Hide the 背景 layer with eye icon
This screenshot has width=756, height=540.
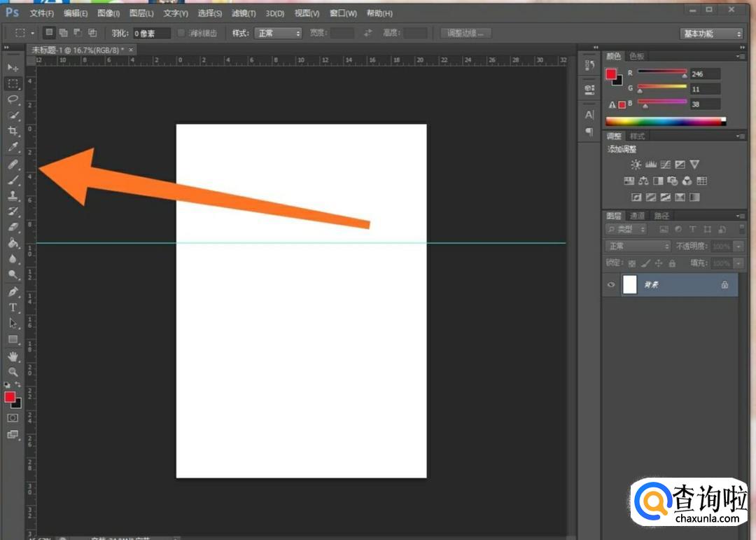(x=611, y=285)
